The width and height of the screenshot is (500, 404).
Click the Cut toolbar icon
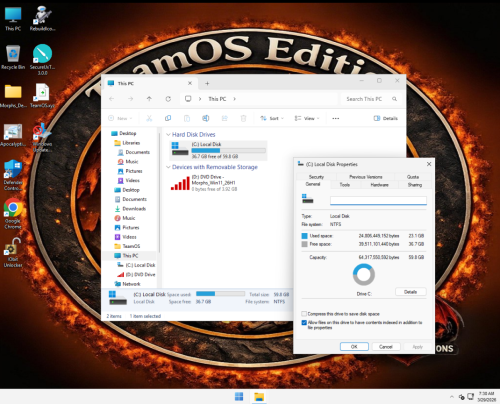pos(149,118)
